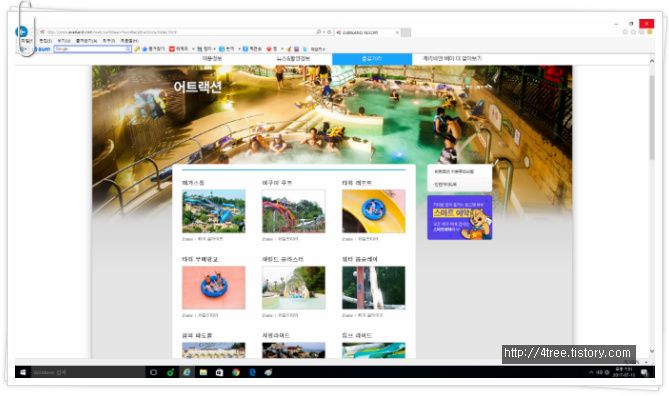Screen dimensions: 669x396
Task: Click the first link in the white side box
Action: click(454, 172)
